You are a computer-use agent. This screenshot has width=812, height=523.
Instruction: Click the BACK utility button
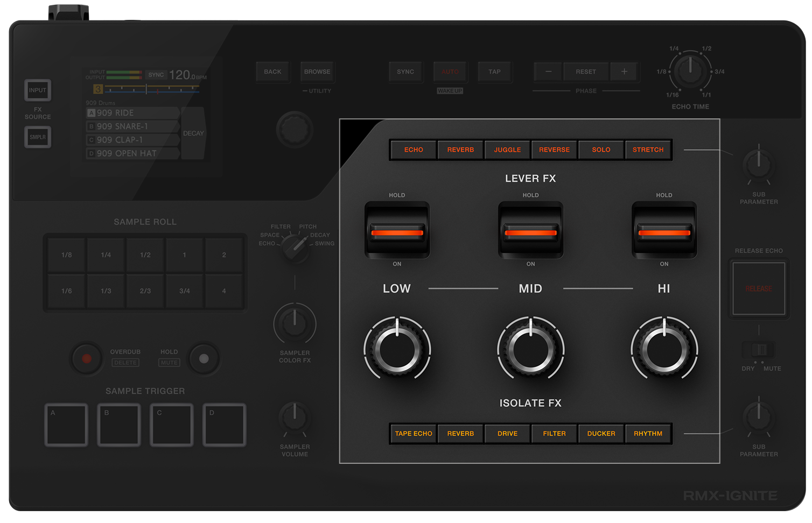[273, 72]
